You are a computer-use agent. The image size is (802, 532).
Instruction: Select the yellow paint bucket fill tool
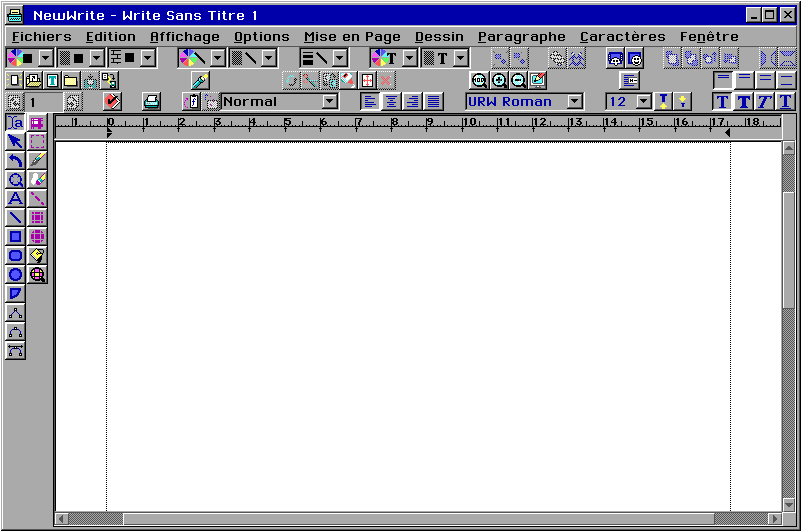click(x=37, y=255)
